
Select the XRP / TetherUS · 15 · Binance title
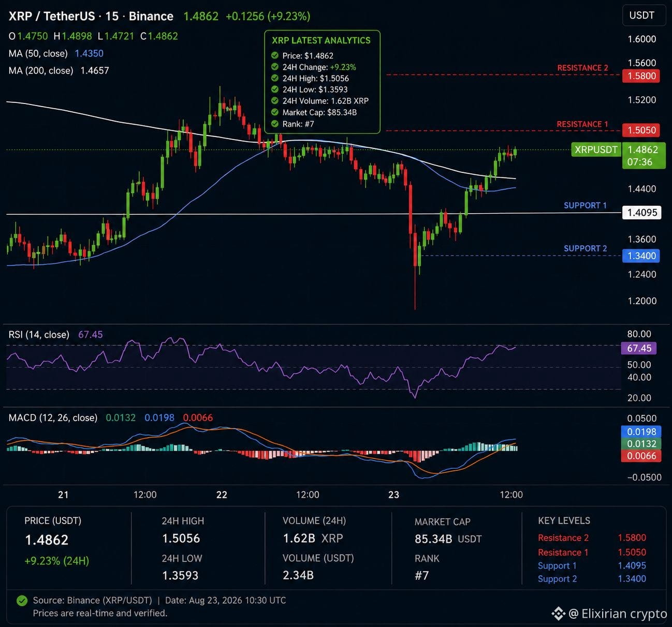coord(91,16)
